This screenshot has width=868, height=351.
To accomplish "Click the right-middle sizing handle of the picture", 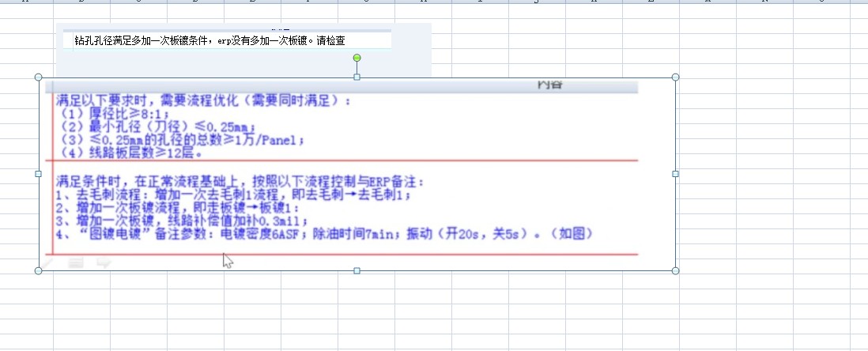I will [675, 174].
